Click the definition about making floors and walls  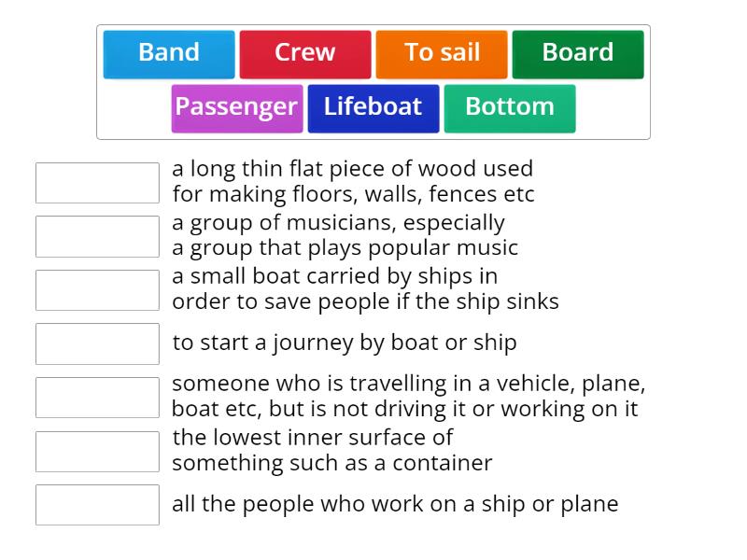353,181
